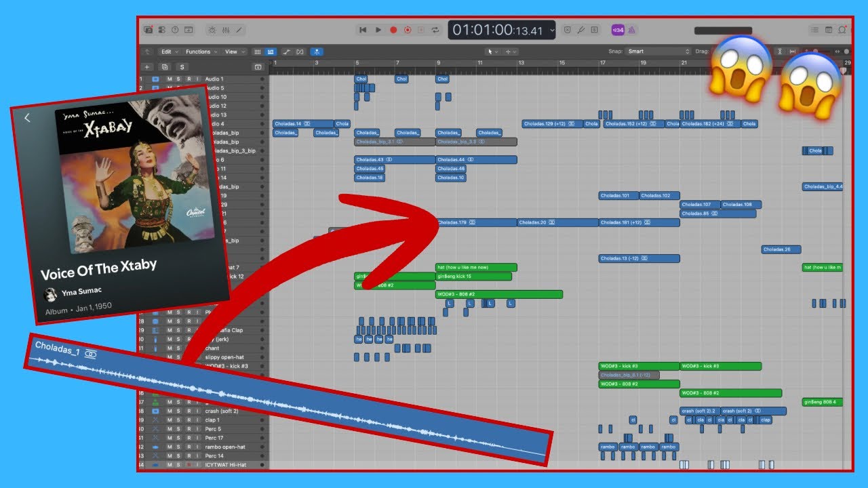Open the Mixer faders icon
Image resolution: width=868 pixels, height=488 pixels.
(x=226, y=30)
